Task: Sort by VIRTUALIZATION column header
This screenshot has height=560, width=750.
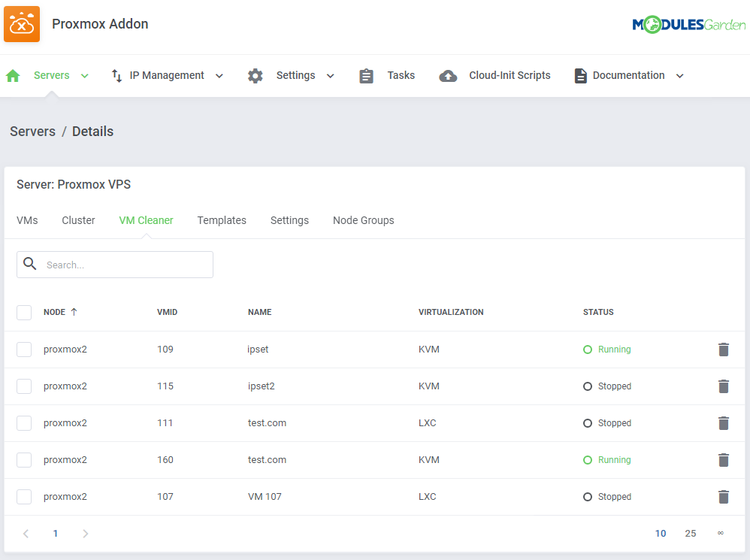Action: [451, 312]
